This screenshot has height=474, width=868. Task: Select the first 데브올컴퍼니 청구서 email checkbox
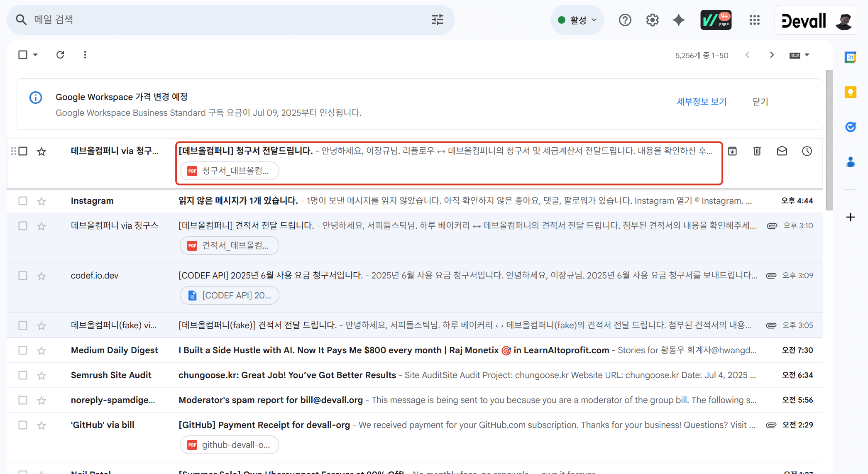[x=23, y=151]
